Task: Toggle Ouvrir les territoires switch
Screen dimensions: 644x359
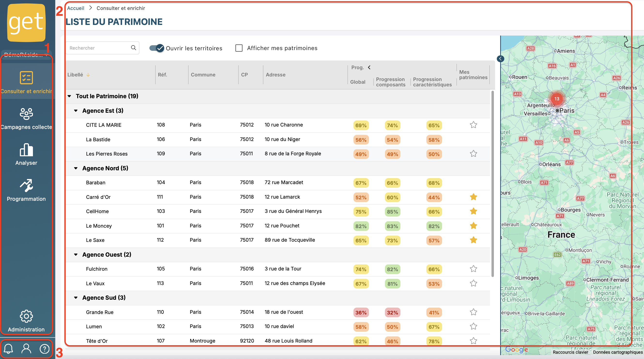Action: (x=156, y=48)
